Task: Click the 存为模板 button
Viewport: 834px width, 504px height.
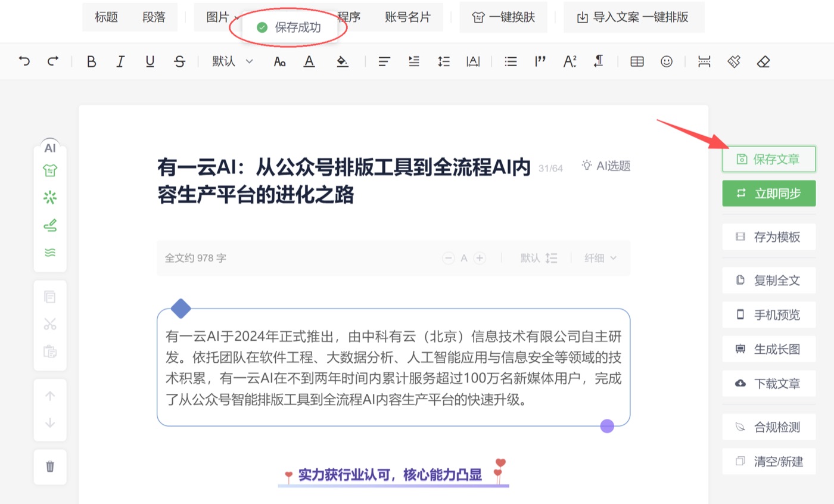Action: tap(769, 237)
